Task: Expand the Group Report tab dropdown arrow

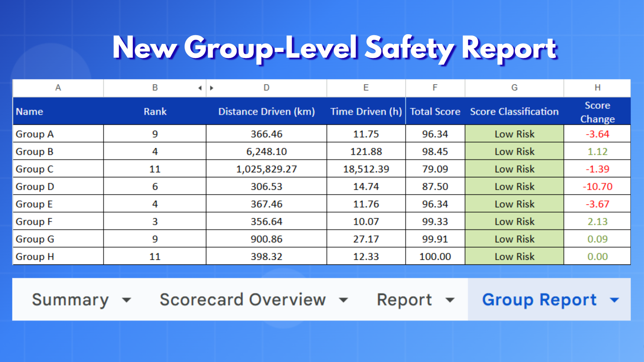Action: click(x=614, y=300)
